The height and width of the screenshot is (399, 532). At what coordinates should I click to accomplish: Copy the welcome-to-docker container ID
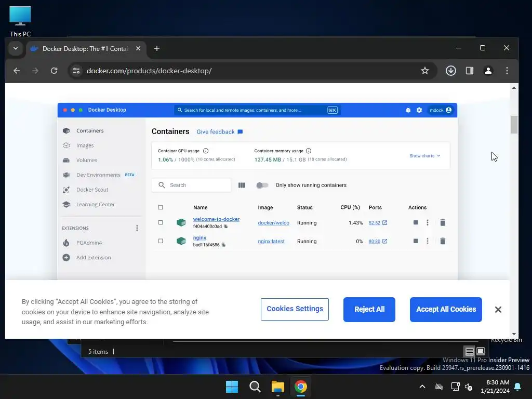tap(225, 227)
